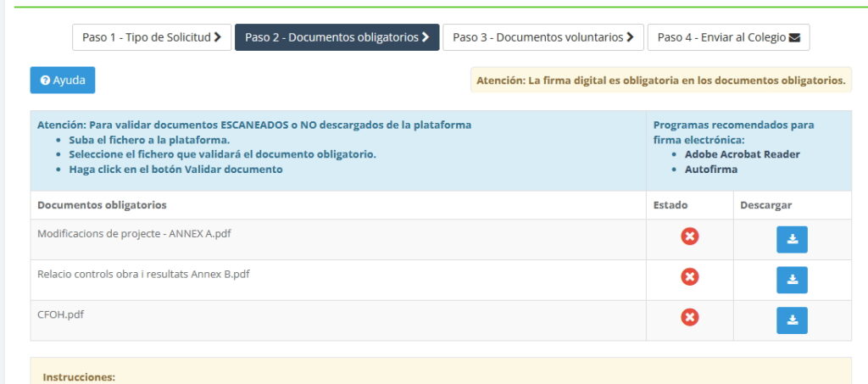Open the Ayuda help button
The width and height of the screenshot is (868, 384).
coord(63,81)
